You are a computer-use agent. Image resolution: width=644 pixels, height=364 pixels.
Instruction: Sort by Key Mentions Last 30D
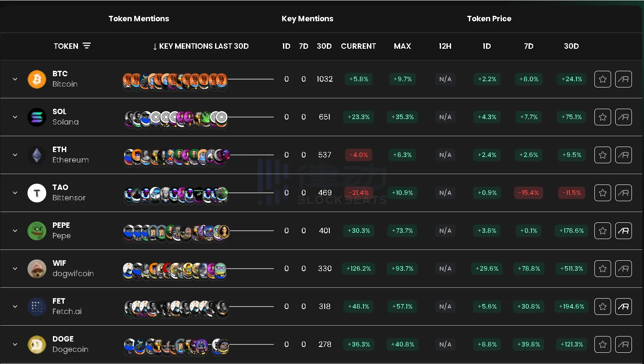(200, 46)
